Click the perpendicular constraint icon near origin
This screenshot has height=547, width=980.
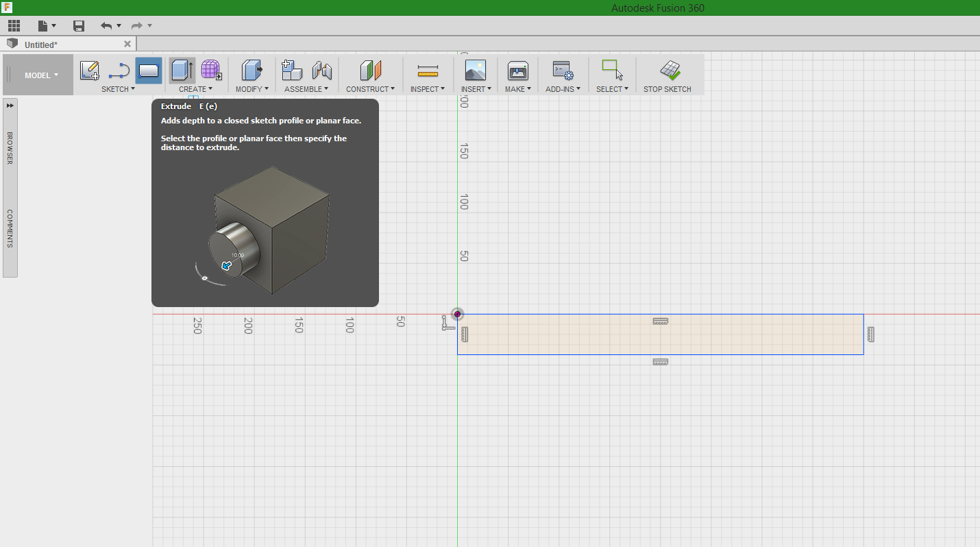448,323
